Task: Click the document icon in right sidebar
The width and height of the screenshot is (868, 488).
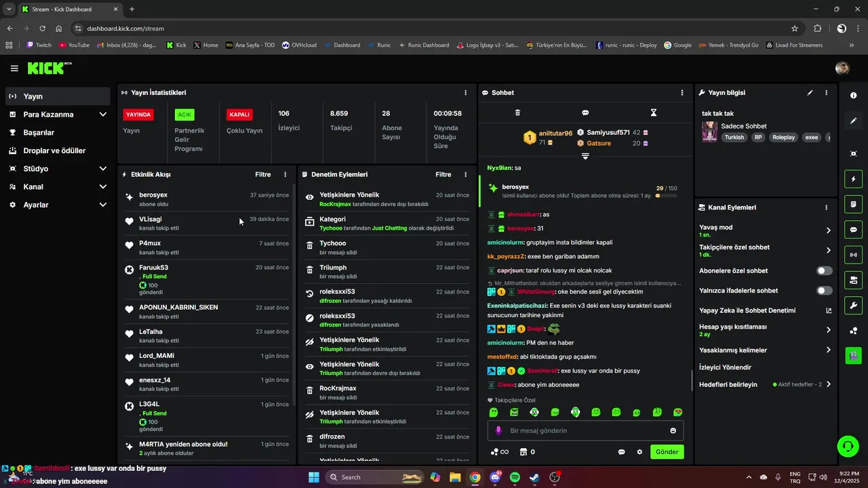Action: coord(853,204)
